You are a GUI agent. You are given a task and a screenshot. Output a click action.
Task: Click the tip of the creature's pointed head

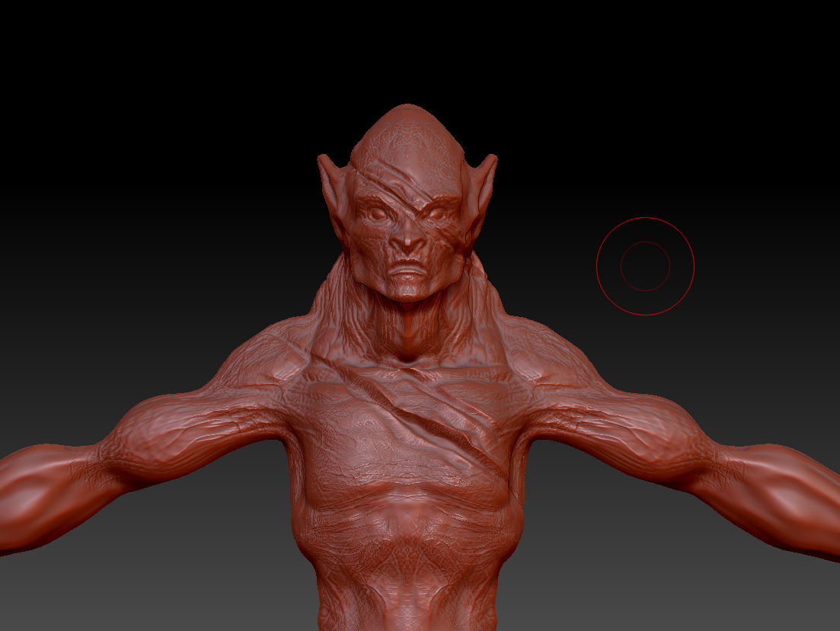pos(407,108)
